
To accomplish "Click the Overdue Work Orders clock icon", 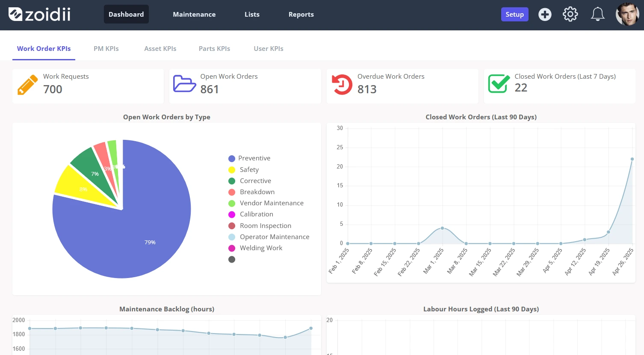I will 342,84.
